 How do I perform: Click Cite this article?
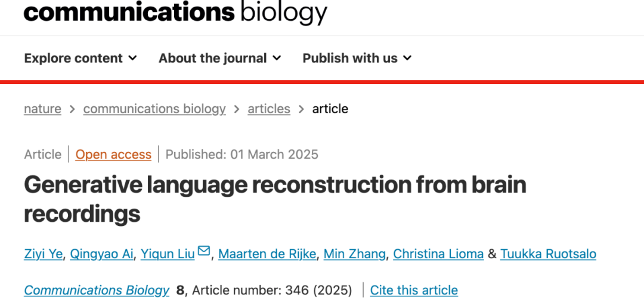(x=414, y=290)
